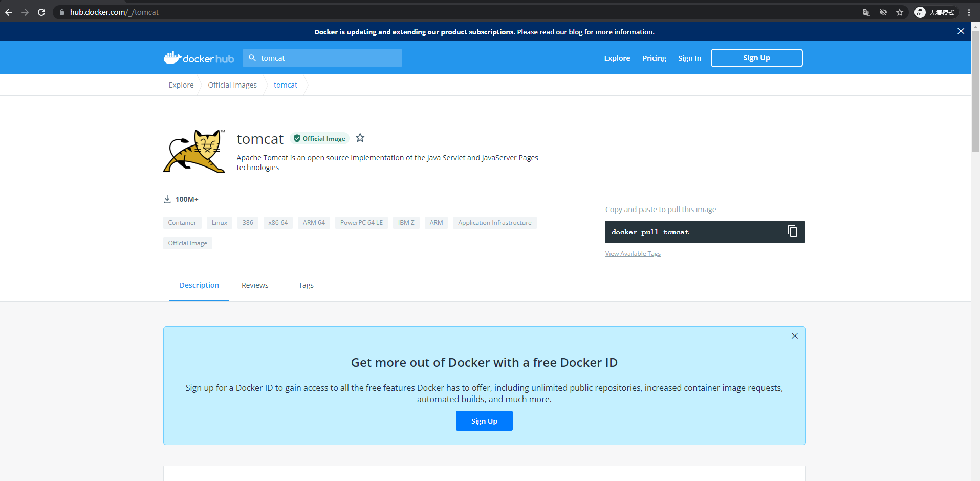
Task: Click the tomcat breadcrumb
Action: click(286, 85)
